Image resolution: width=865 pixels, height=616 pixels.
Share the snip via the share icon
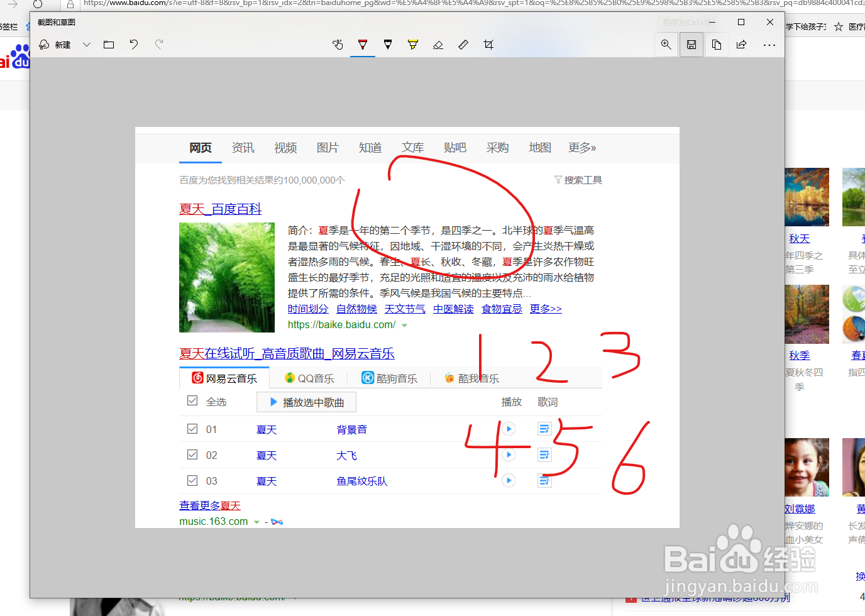(x=742, y=45)
